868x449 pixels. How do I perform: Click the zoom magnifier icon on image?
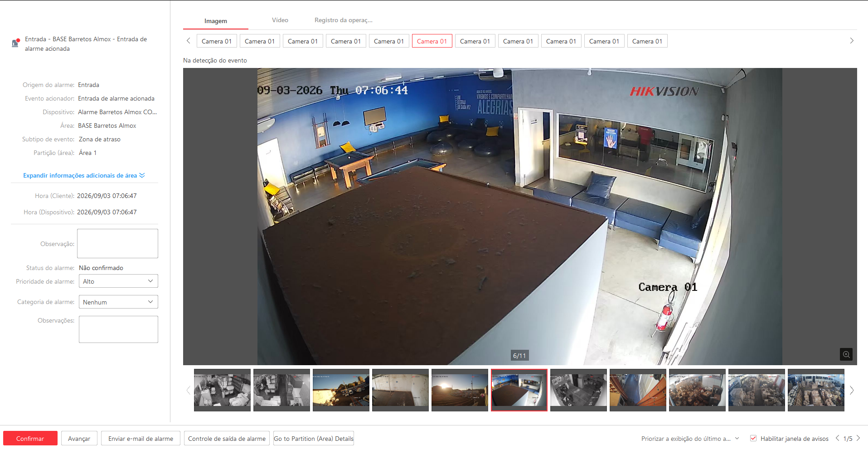pyautogui.click(x=846, y=354)
